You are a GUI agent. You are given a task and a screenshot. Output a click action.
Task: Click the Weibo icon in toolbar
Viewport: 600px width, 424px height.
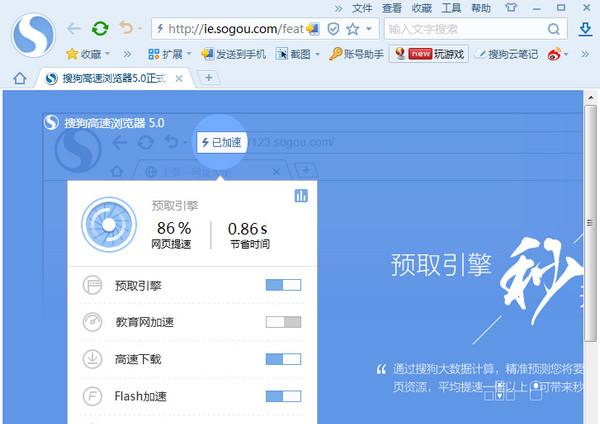coord(554,54)
